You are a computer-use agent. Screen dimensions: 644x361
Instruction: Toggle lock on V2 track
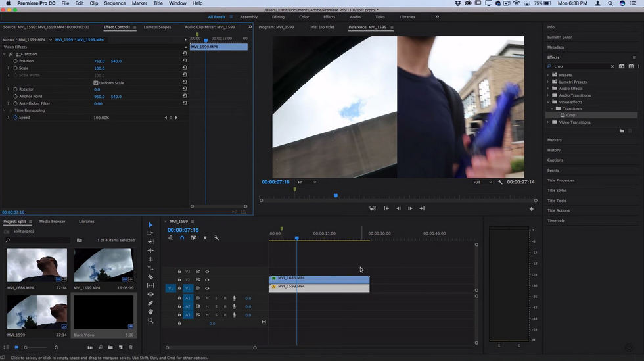click(179, 280)
